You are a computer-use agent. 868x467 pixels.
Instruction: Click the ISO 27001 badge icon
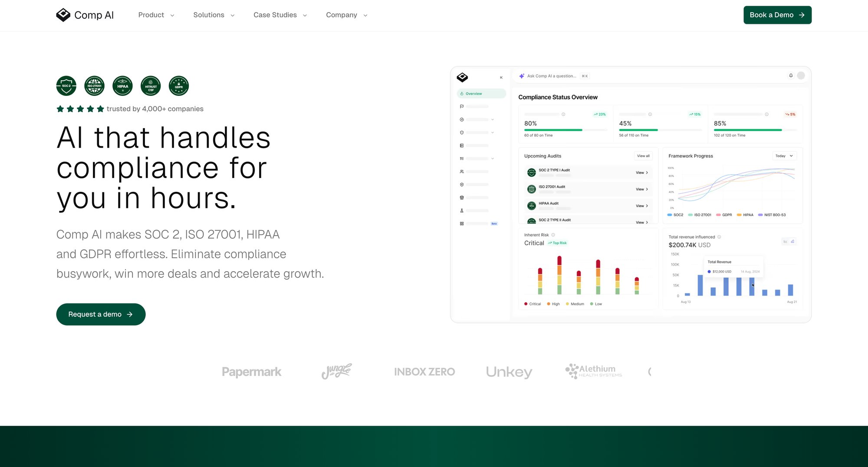pyautogui.click(x=95, y=86)
